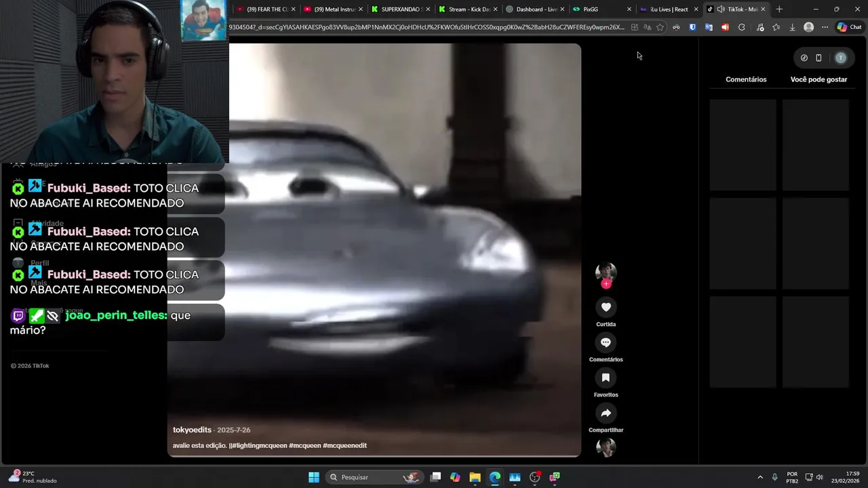Viewport: 868px width, 488px height.
Task: Switch to Comentários tab
Action: click(746, 79)
